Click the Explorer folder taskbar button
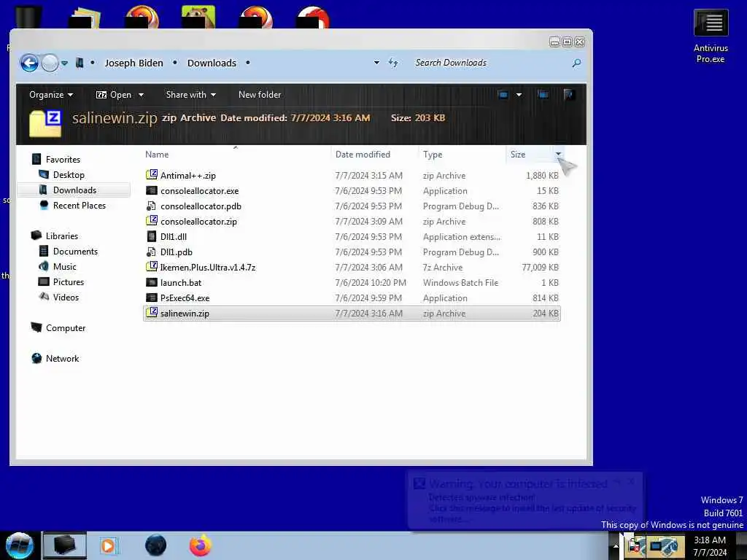The width and height of the screenshot is (747, 560). pyautogui.click(x=65, y=545)
